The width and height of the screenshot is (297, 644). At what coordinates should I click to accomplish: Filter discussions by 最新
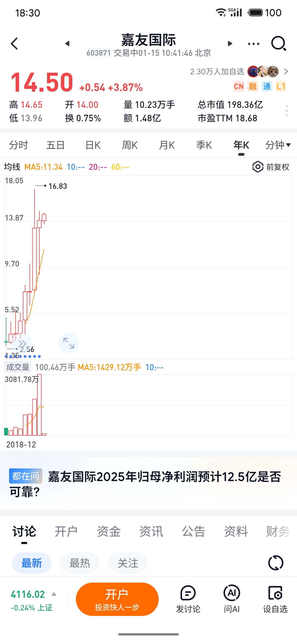[x=32, y=563]
